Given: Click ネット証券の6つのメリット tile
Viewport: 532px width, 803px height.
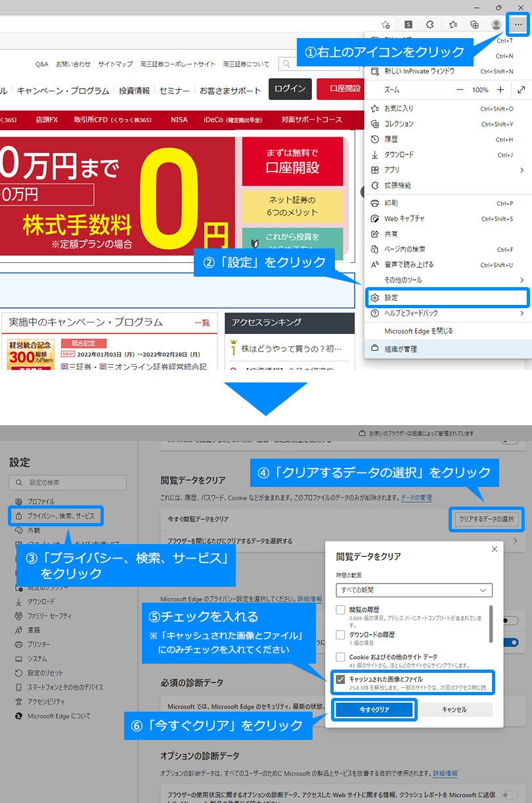Looking at the screenshot, I should [292, 206].
